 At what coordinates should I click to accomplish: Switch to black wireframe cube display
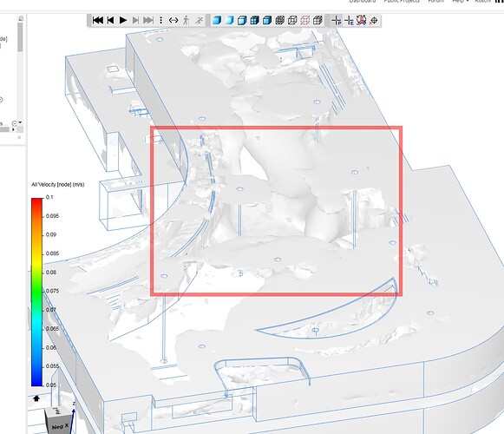(292, 20)
